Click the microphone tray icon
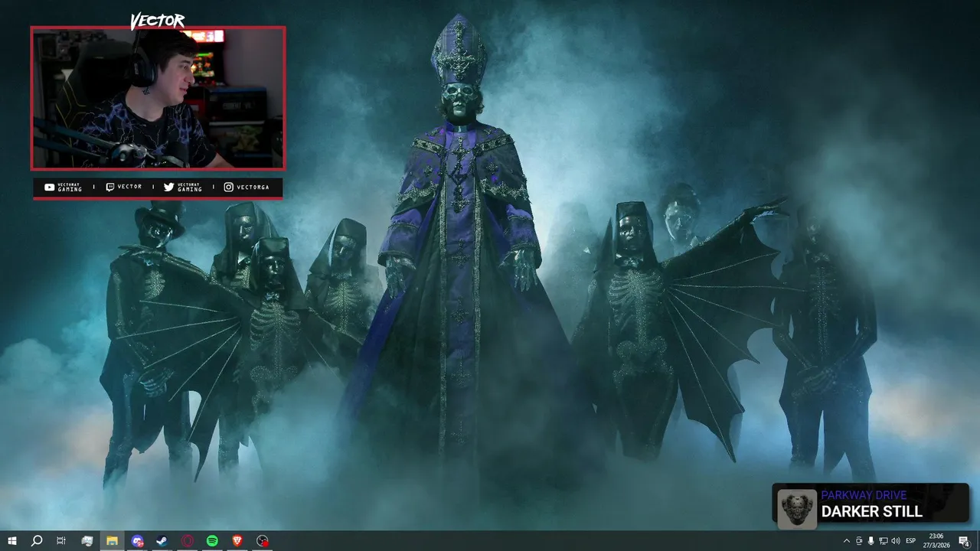The width and height of the screenshot is (980, 551). pos(871,541)
